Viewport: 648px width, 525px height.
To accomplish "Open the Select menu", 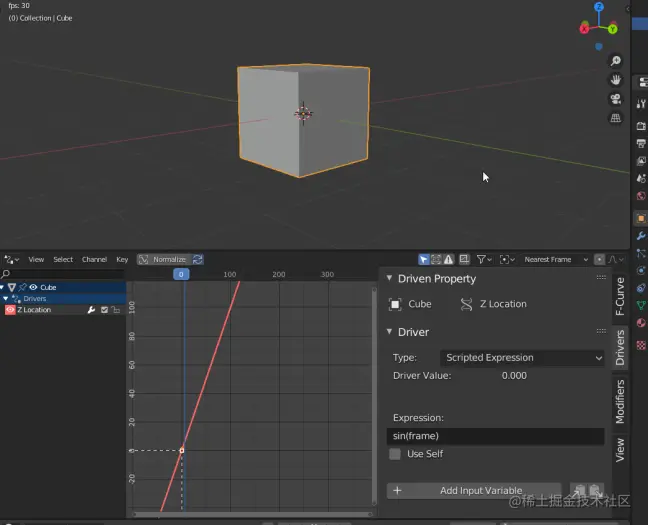I will tap(63, 259).
